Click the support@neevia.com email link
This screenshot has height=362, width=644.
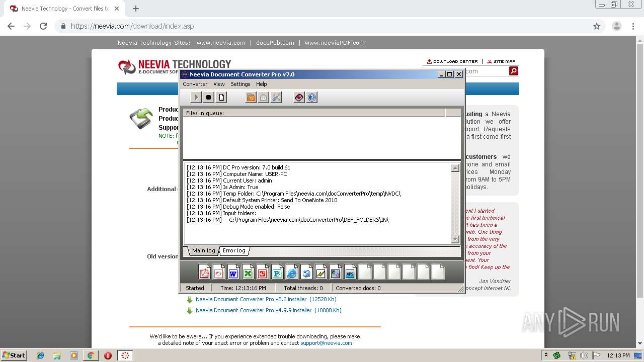[x=326, y=343]
